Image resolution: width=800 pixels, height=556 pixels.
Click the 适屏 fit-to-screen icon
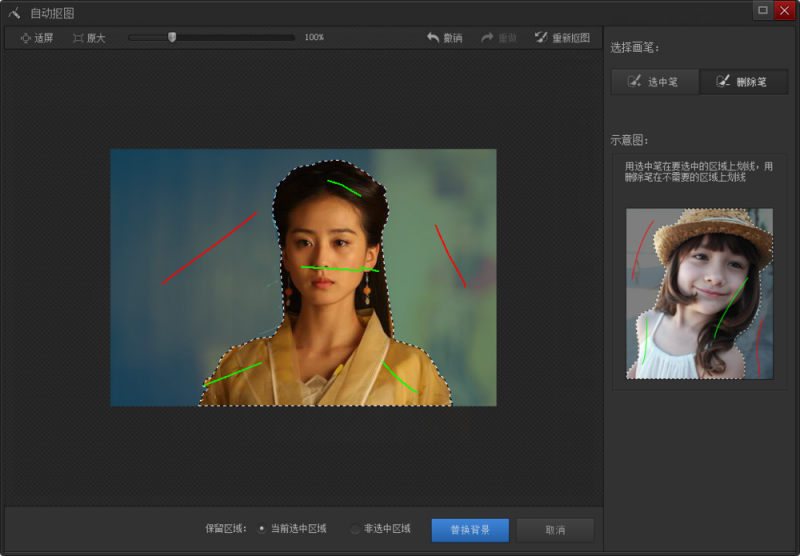point(25,38)
